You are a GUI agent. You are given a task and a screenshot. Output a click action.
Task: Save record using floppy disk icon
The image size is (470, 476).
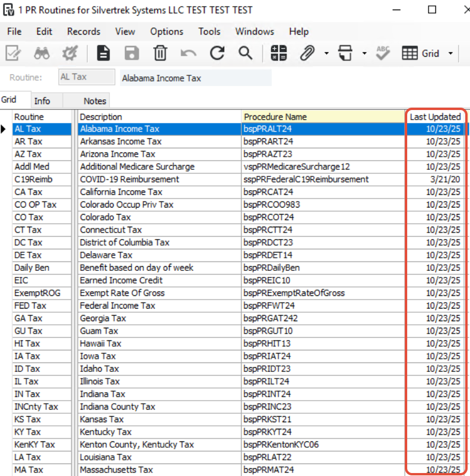pos(132,53)
